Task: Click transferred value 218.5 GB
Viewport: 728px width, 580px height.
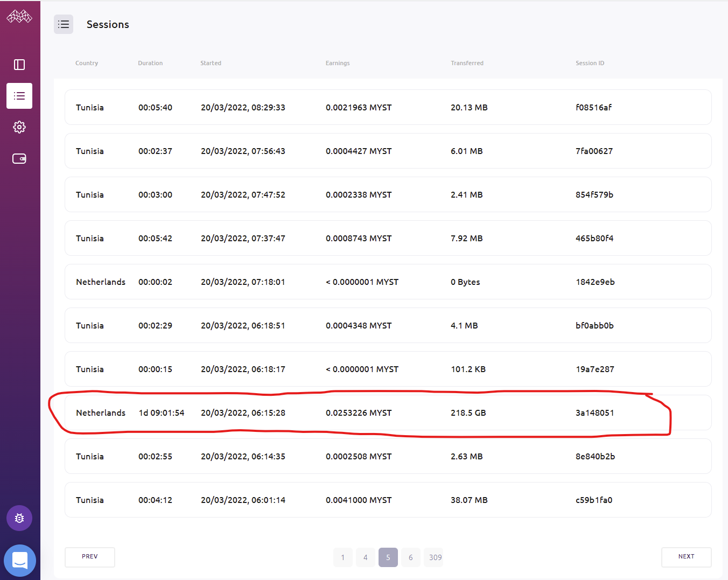Action: pyautogui.click(x=468, y=413)
